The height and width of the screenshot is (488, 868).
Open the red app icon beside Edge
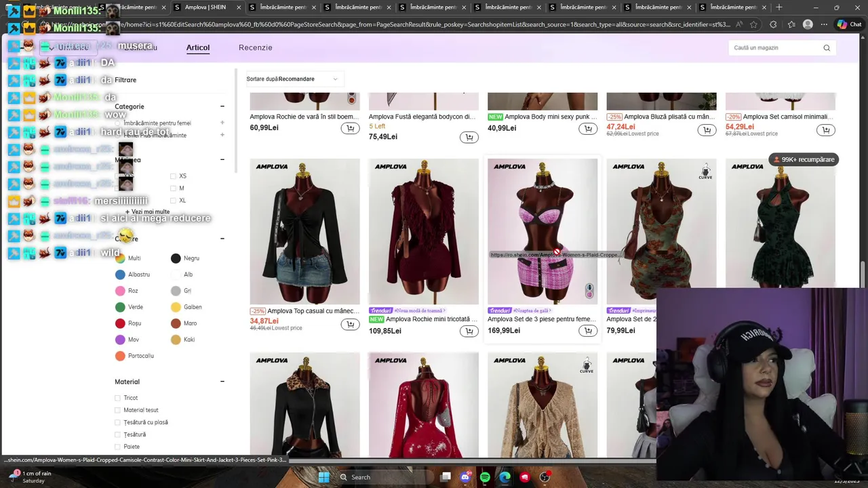click(x=525, y=477)
